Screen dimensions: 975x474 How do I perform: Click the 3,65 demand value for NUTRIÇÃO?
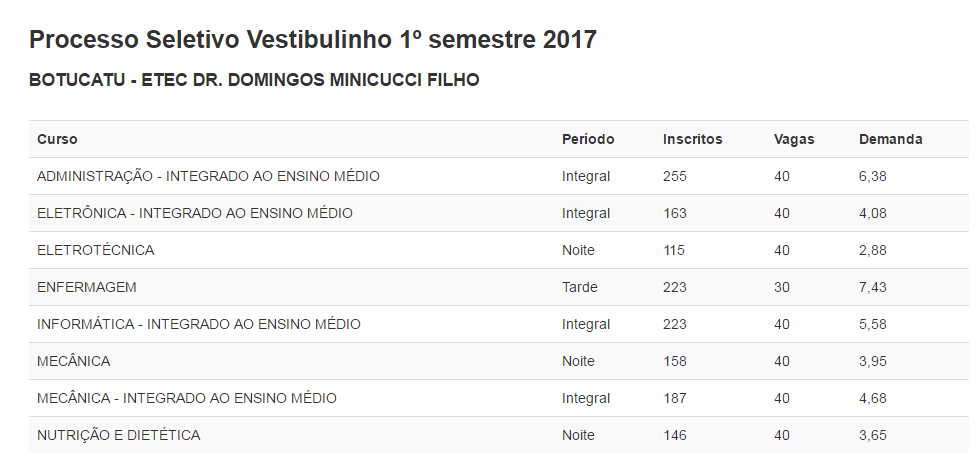click(872, 435)
